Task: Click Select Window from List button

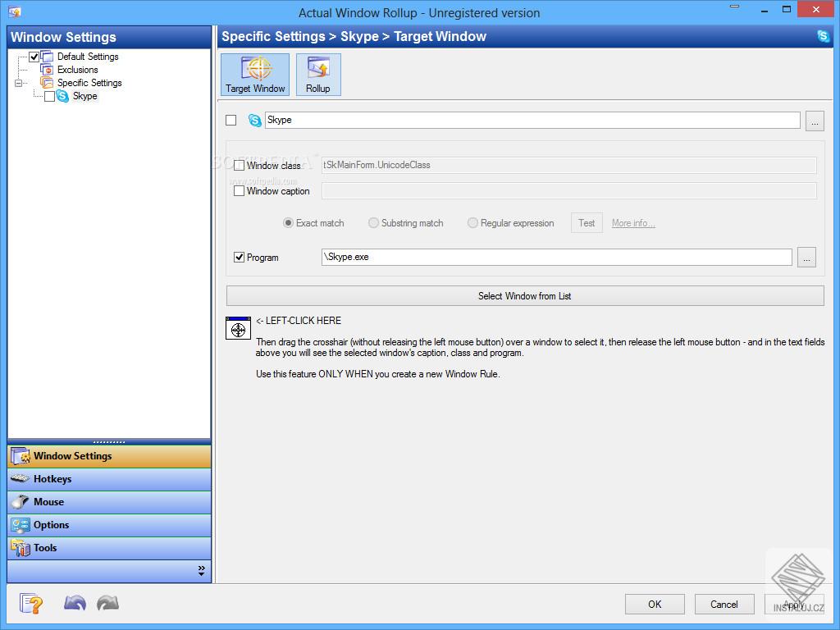Action: pyautogui.click(x=525, y=295)
